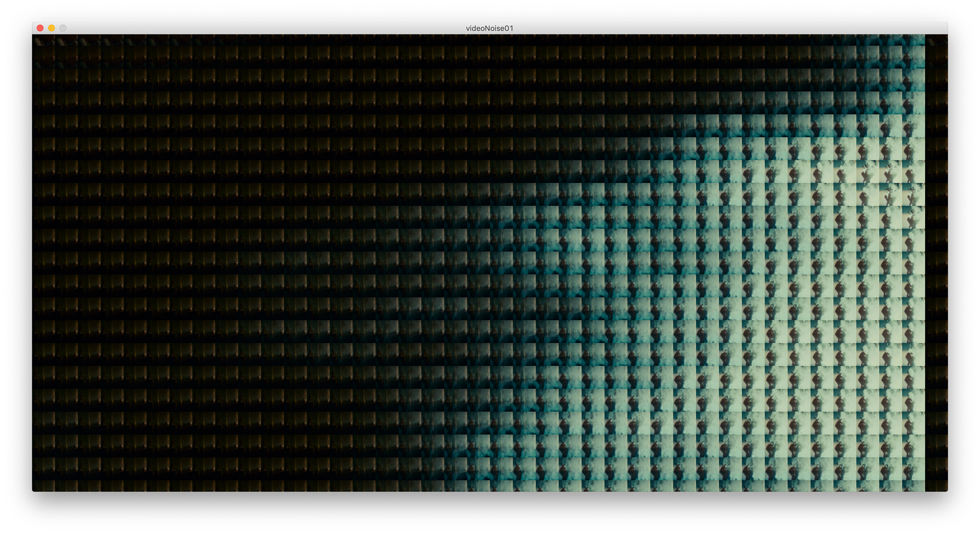Screen dimensions: 980x534
Task: Minimize the videoNoise01 window
Action: [x=52, y=28]
